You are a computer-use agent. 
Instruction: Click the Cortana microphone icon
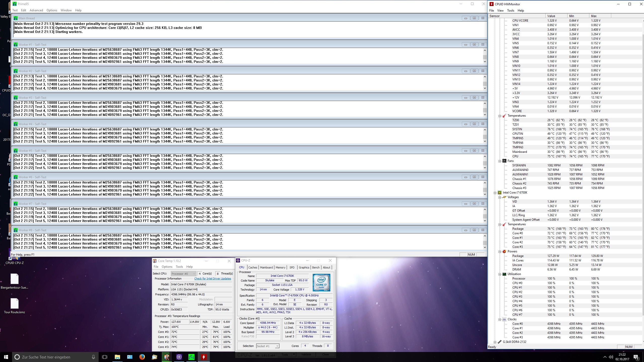click(x=93, y=357)
